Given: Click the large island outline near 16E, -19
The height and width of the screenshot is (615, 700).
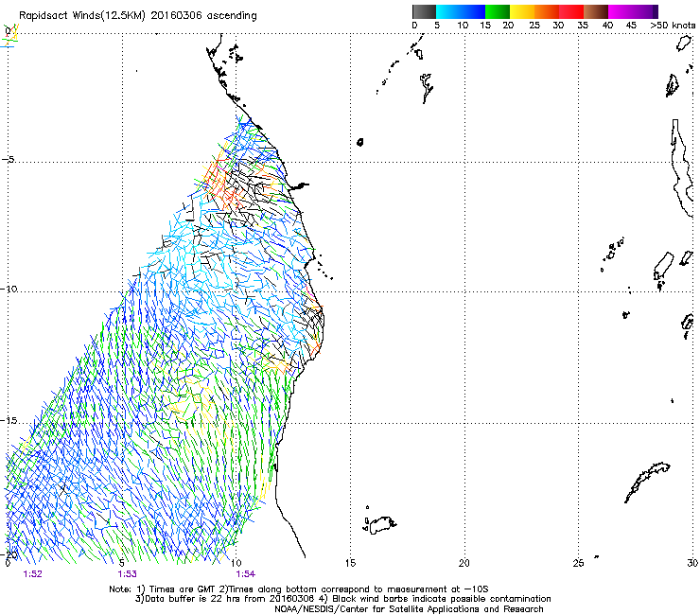Looking at the screenshot, I should point(382,525).
